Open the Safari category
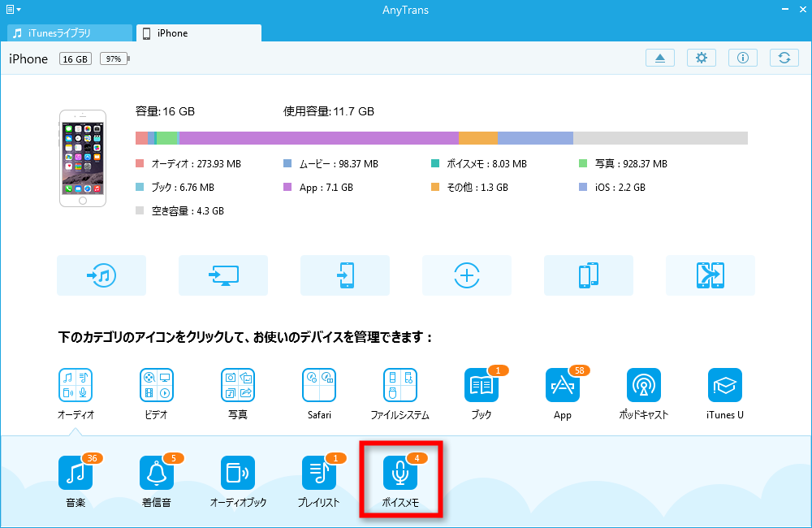The width and height of the screenshot is (812, 528). (x=319, y=394)
